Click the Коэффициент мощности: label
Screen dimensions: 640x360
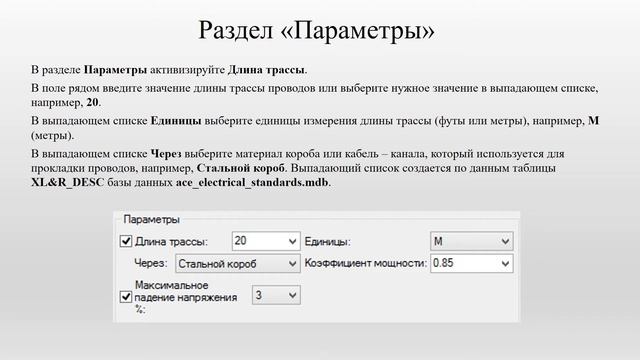coord(366,263)
